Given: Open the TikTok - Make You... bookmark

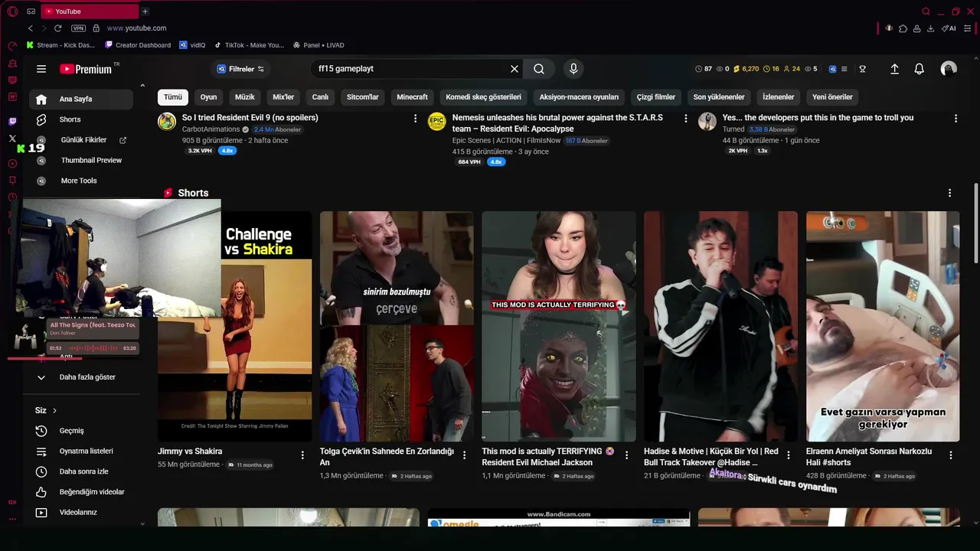Looking at the screenshot, I should (x=249, y=45).
